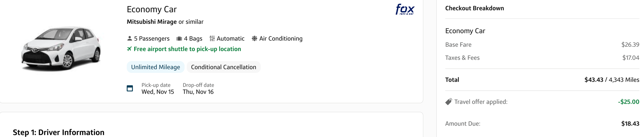Screen dimensions: 644x137
Task: Click the Fox Rent a Car logo
Action: 405,9
